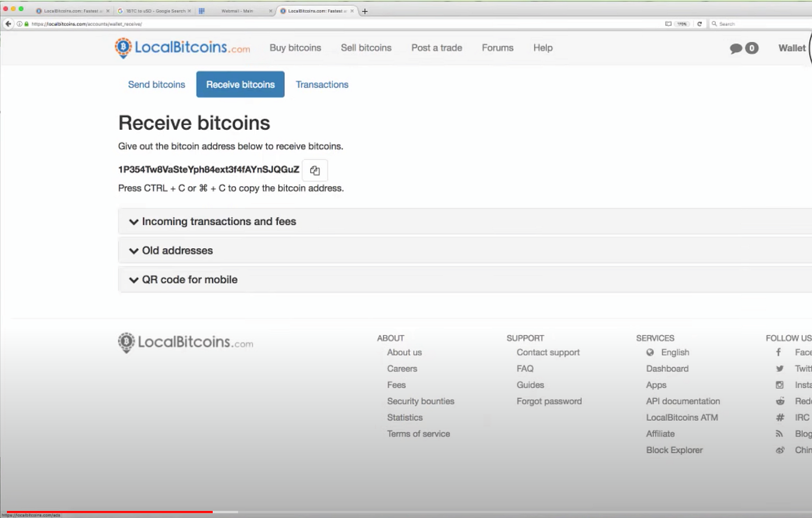Open the Apps footer link
Viewport: 812px width, 518px height.
tap(656, 385)
